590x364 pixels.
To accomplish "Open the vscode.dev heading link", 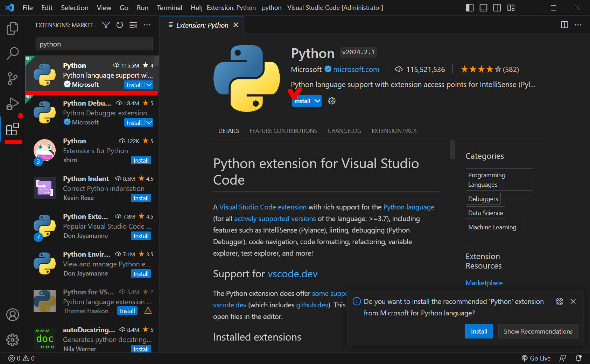I will [293, 274].
